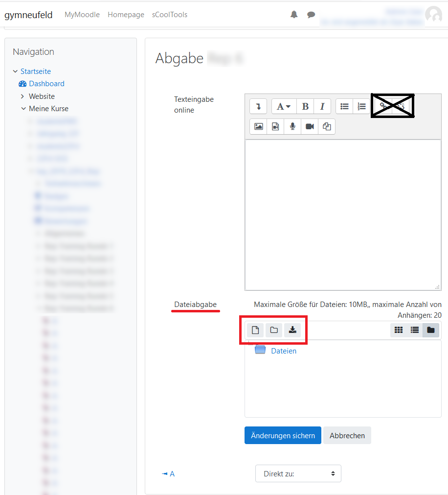Click the download all files icon
Viewport: 448px width, 495px height.
click(292, 330)
